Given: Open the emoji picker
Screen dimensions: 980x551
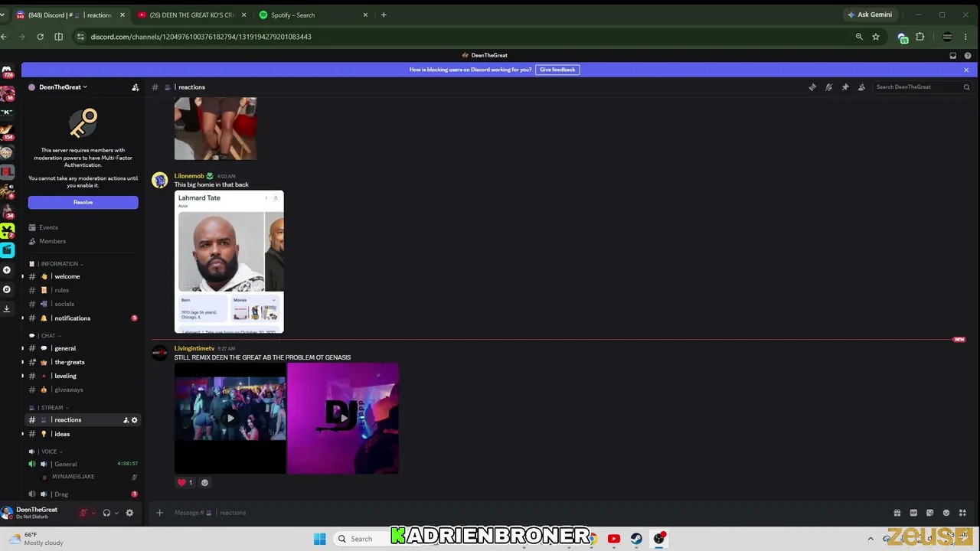Looking at the screenshot, I should [x=946, y=513].
